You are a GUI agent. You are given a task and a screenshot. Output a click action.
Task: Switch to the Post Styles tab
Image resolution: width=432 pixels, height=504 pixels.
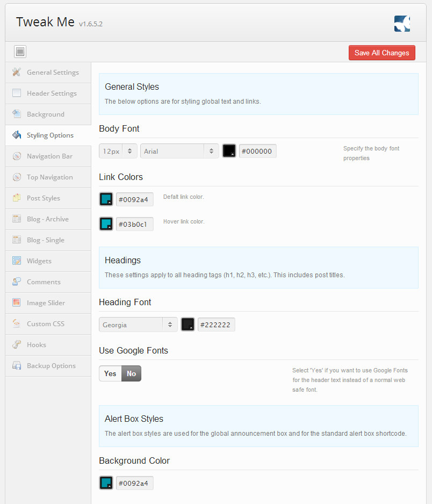point(44,198)
